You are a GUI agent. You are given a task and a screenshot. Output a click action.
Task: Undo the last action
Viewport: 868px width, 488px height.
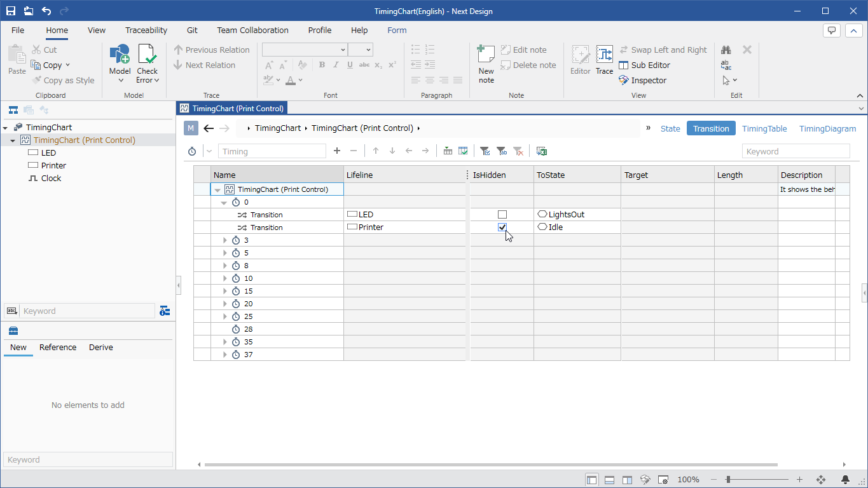(x=46, y=11)
